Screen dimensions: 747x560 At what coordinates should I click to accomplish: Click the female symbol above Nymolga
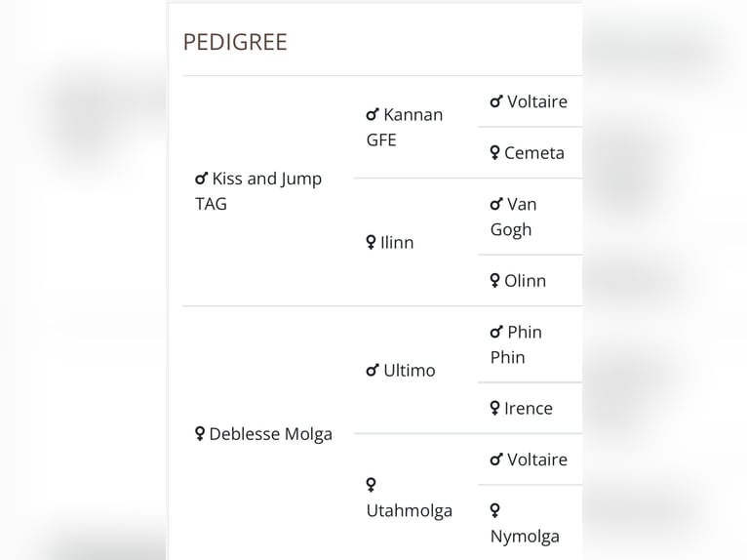coord(495,510)
